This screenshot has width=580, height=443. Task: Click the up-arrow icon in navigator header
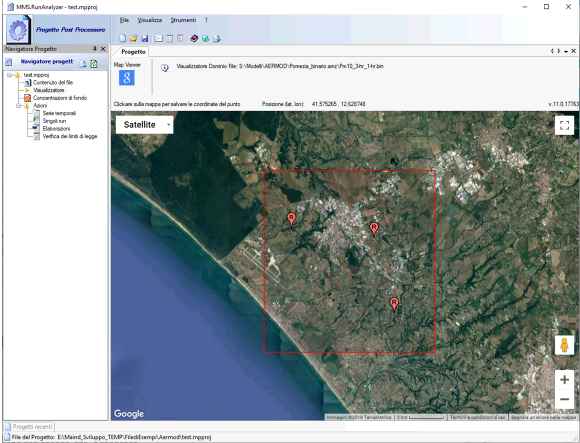click(x=84, y=63)
